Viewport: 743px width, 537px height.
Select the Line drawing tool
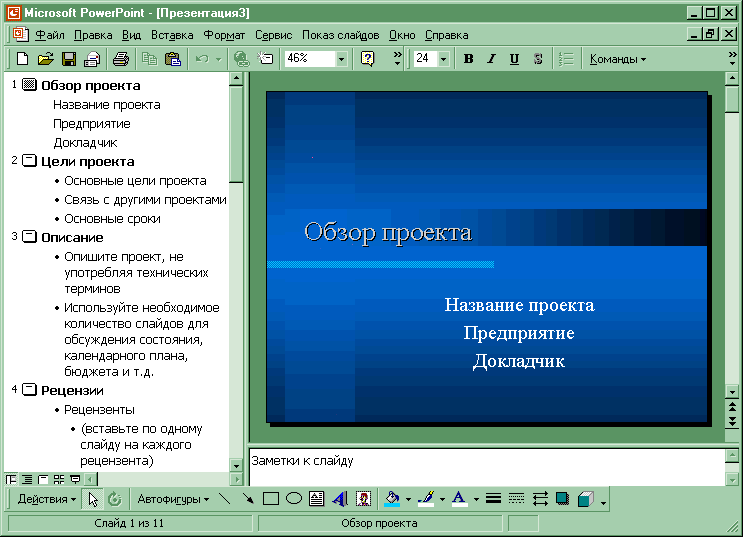[225, 499]
